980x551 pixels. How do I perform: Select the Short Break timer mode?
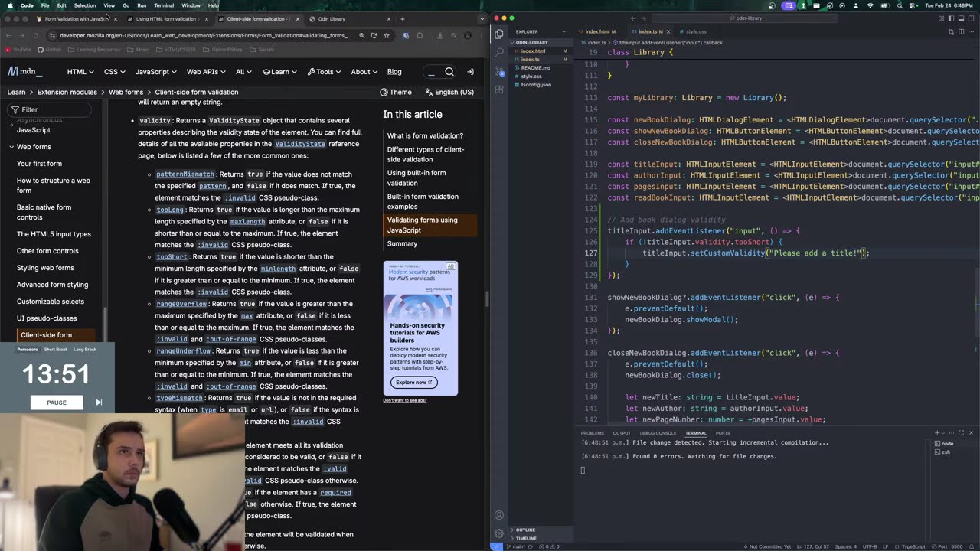pyautogui.click(x=56, y=350)
